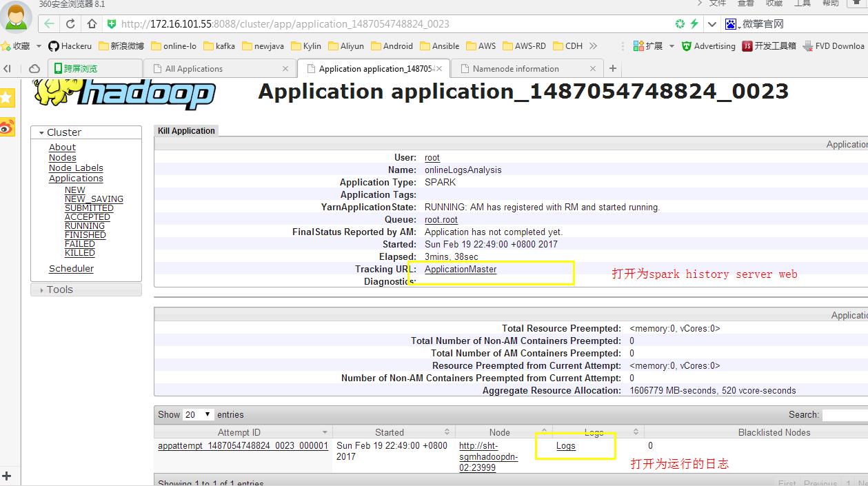Filter applications by NEW_SAVING state
Screen dimensions: 868x486
pyautogui.click(x=94, y=199)
